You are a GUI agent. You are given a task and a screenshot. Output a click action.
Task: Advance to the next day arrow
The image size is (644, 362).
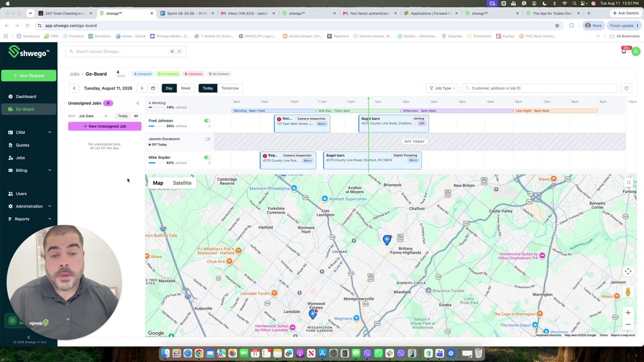(x=142, y=88)
